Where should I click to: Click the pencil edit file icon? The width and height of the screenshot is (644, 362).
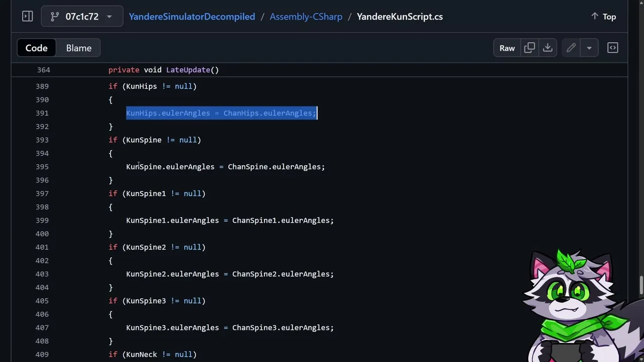pyautogui.click(x=571, y=48)
